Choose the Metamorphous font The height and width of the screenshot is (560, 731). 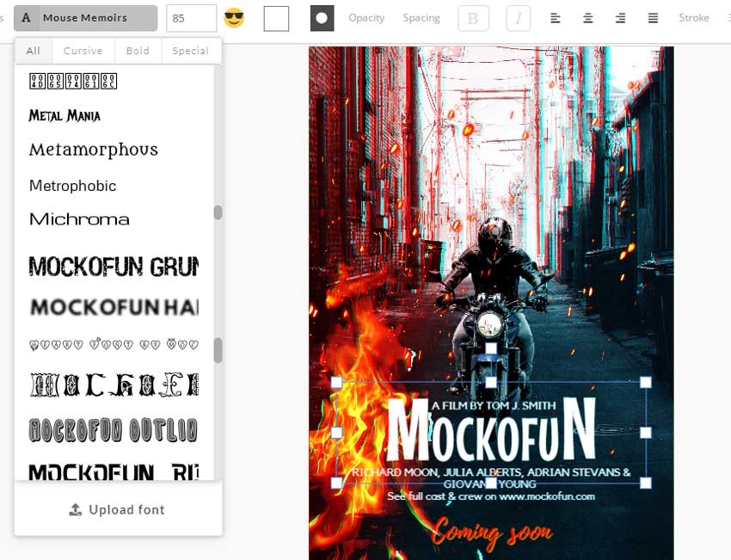94,150
